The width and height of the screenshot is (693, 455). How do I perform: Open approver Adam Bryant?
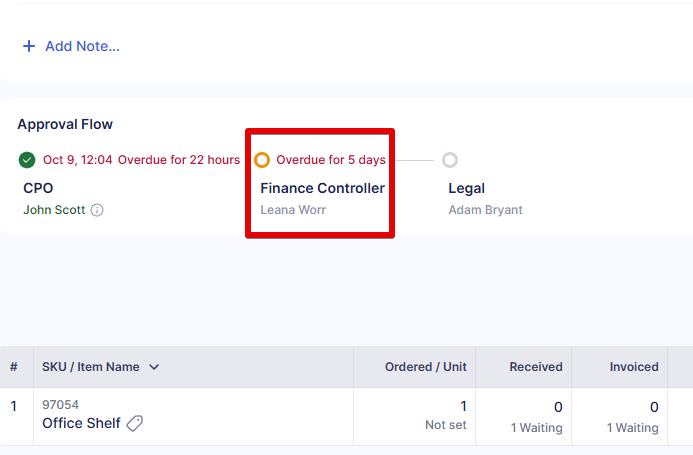click(485, 210)
